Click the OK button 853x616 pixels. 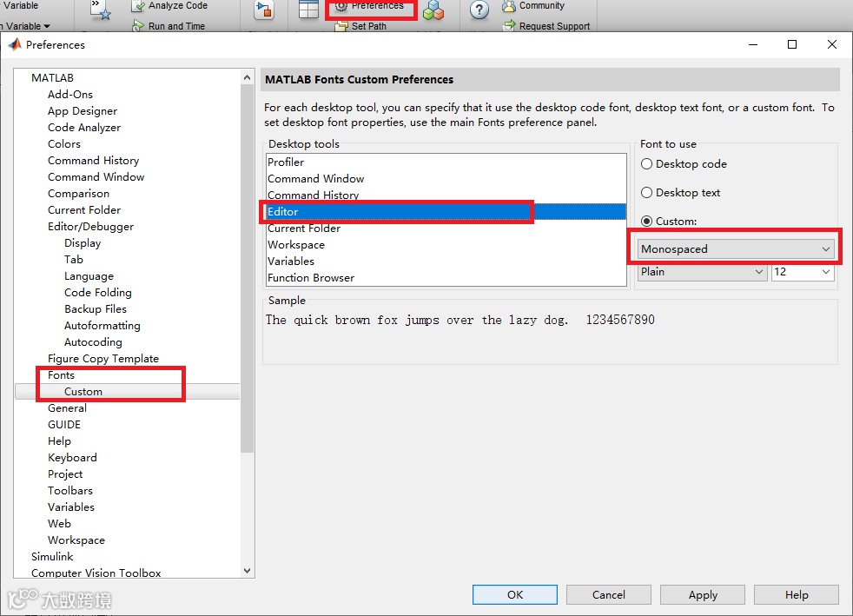tap(514, 595)
